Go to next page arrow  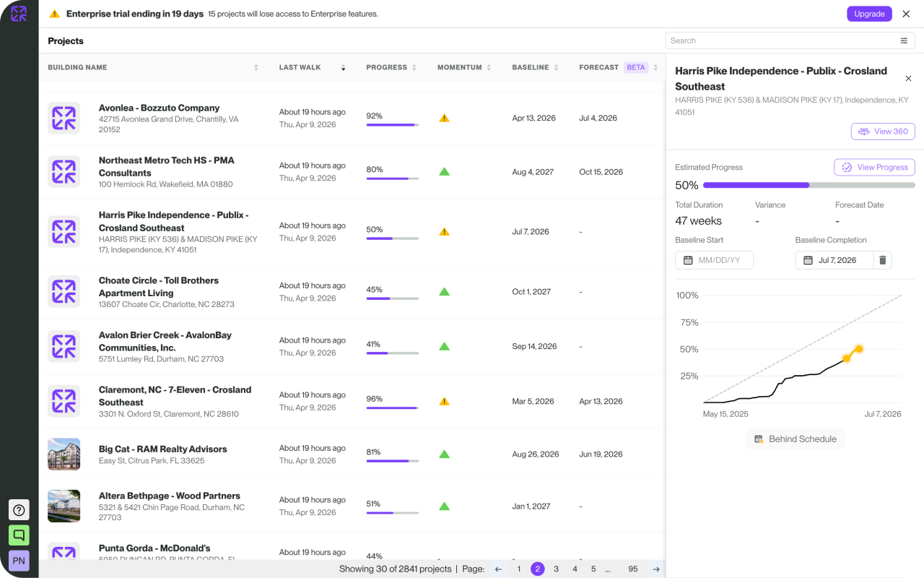[x=656, y=569]
